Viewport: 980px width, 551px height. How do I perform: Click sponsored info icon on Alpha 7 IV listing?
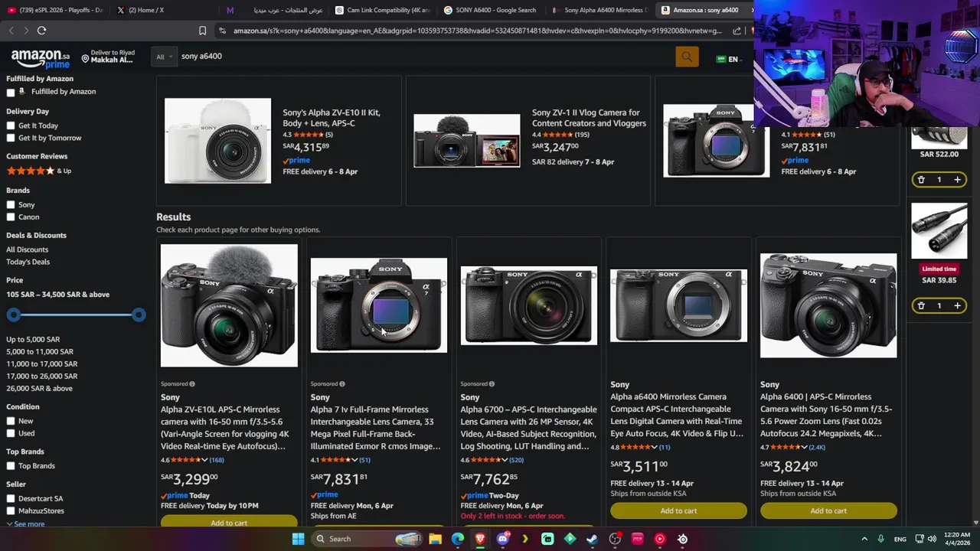pyautogui.click(x=342, y=384)
